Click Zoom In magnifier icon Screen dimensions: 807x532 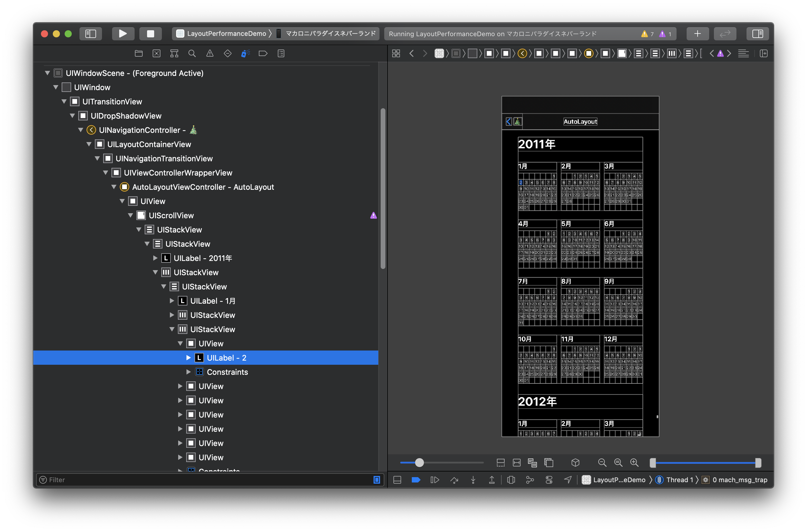click(x=634, y=462)
